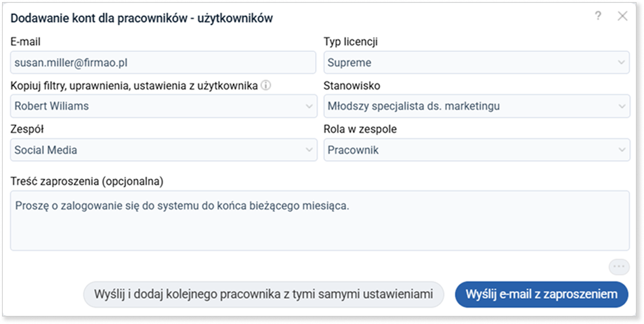Expand Stanowisko list via its chevron arrow

coord(622,106)
